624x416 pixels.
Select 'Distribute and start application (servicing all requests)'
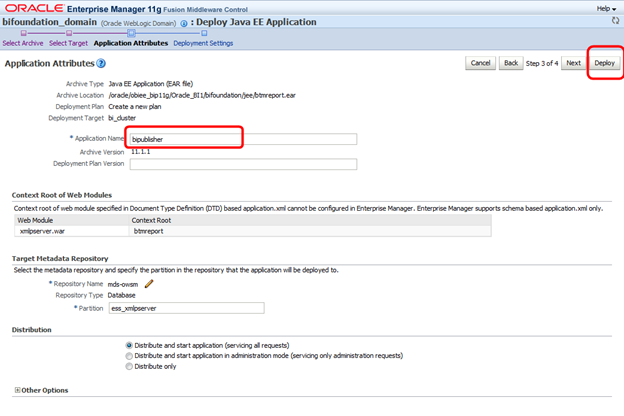(129, 343)
